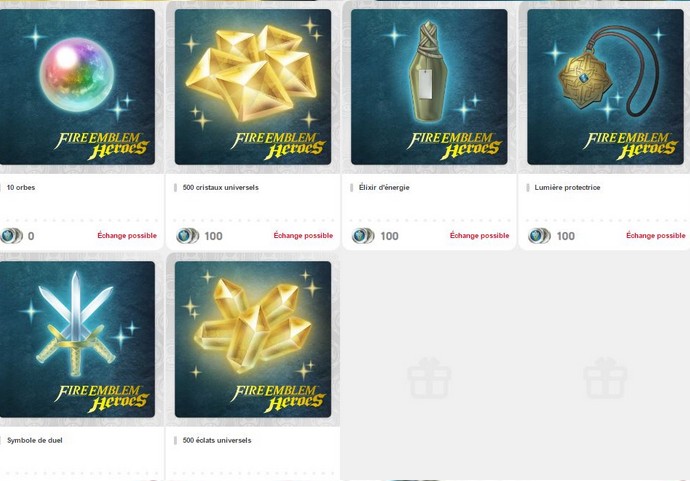Open the 10 orbes reward image
The height and width of the screenshot is (481, 690).
pyautogui.click(x=77, y=87)
